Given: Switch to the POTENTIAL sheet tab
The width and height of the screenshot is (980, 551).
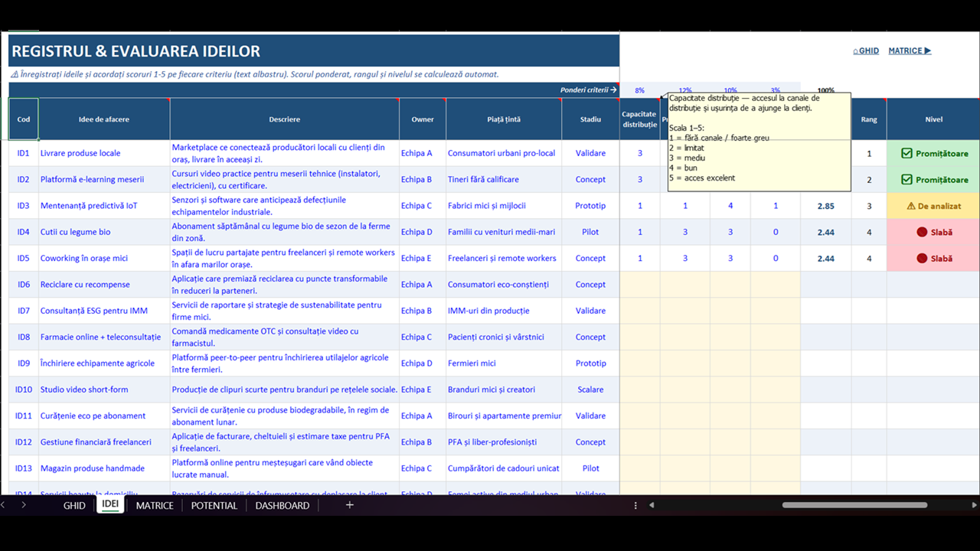Looking at the screenshot, I should (214, 505).
